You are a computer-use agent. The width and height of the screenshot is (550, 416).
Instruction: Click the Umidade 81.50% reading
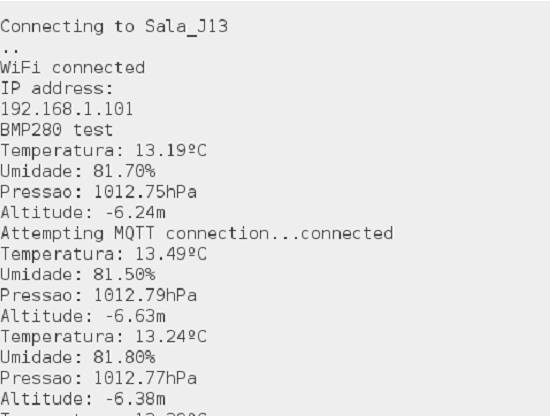(x=78, y=275)
